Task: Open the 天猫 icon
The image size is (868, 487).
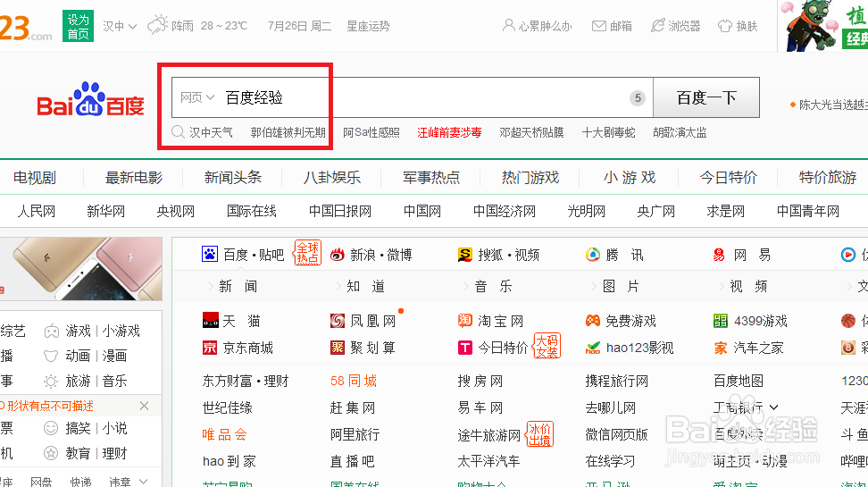Action: pyautogui.click(x=211, y=321)
